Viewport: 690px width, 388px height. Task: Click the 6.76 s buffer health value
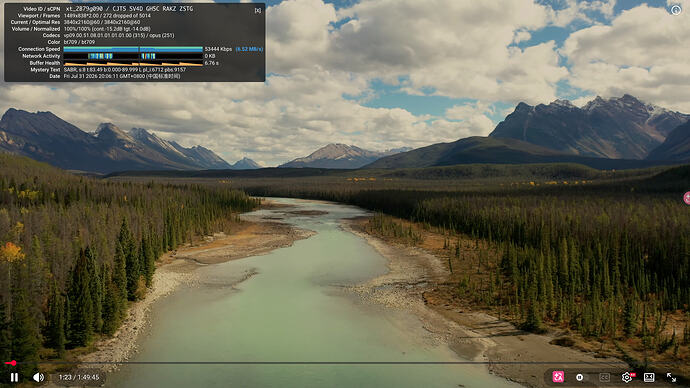[x=212, y=63]
